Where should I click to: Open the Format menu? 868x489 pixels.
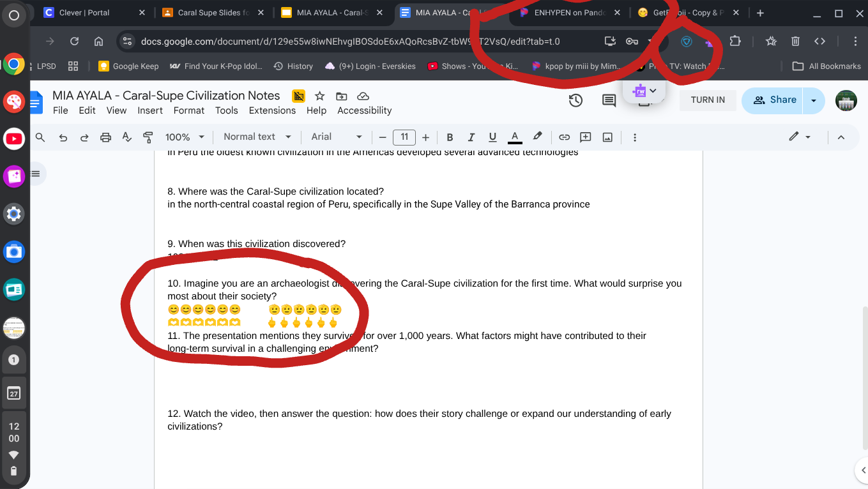pyautogui.click(x=189, y=110)
